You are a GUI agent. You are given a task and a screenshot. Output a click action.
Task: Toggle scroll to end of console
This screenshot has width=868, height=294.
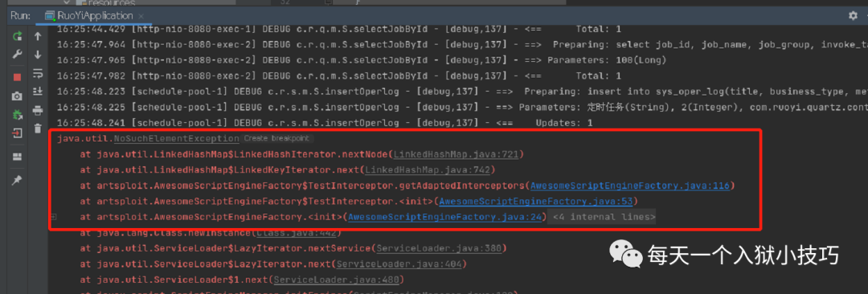38,92
